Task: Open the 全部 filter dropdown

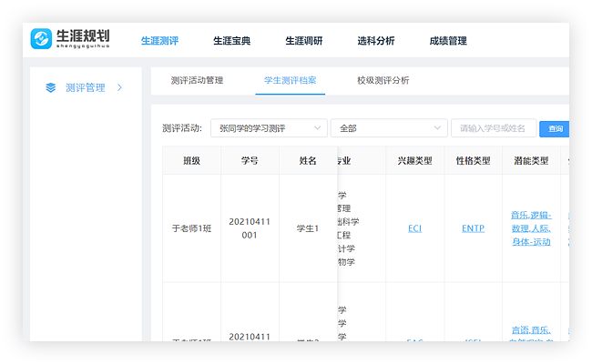Action: [x=388, y=128]
